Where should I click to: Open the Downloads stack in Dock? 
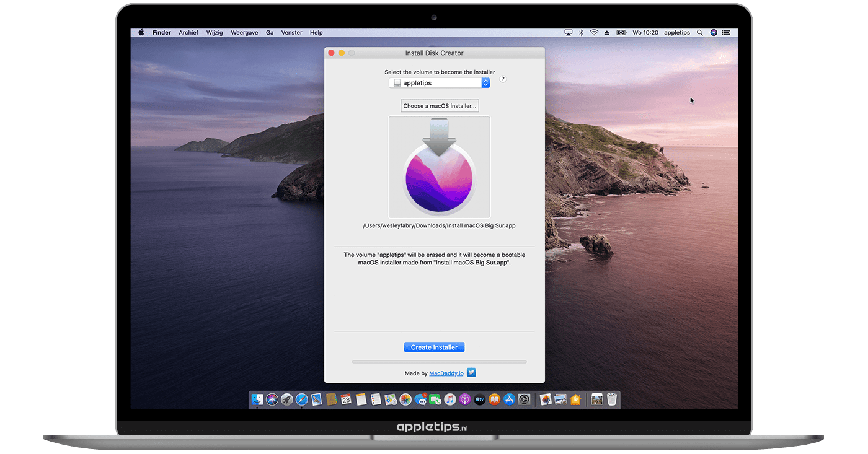click(597, 399)
